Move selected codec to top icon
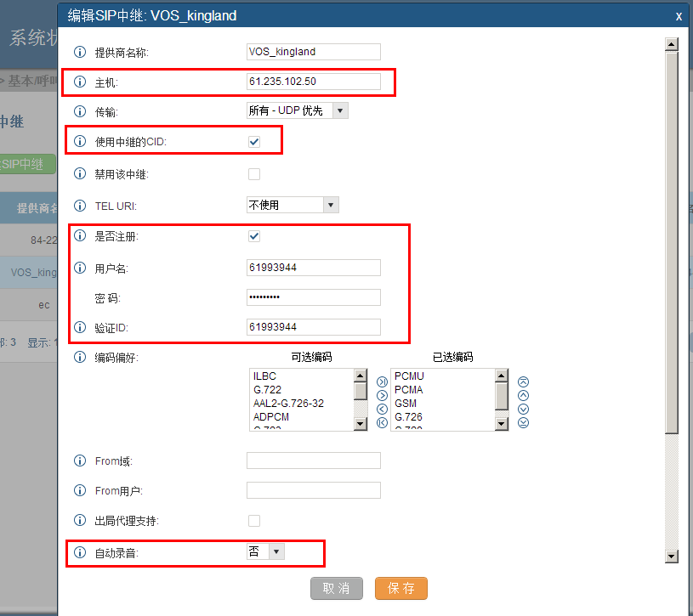693x616 pixels. 523,381
